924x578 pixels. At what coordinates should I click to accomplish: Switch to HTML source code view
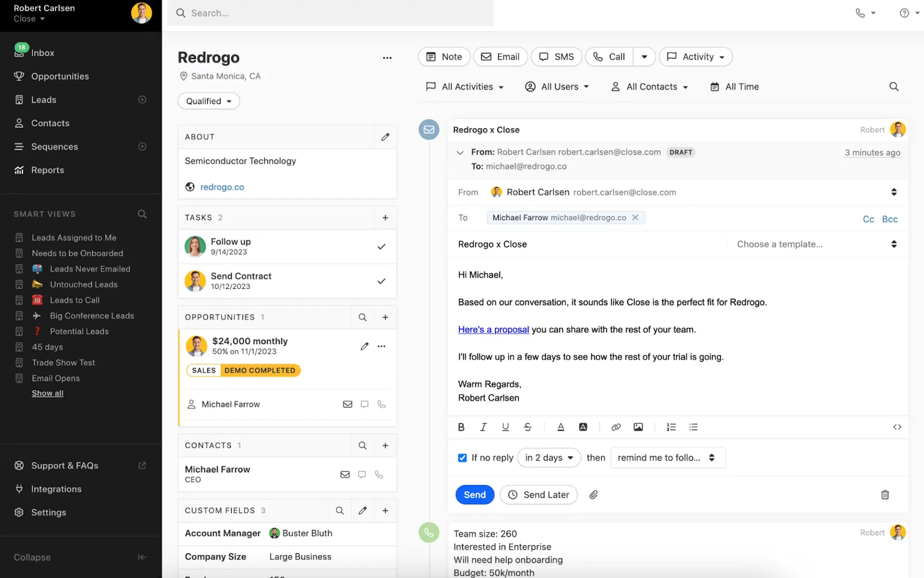point(897,427)
